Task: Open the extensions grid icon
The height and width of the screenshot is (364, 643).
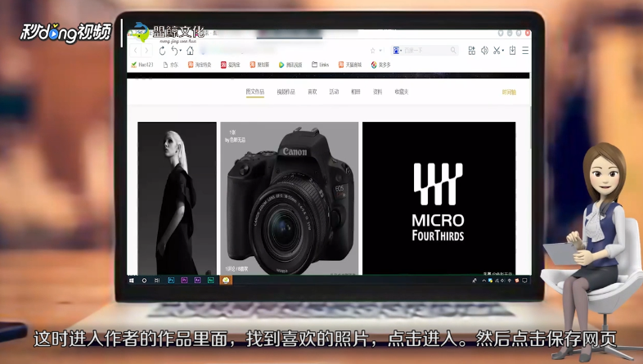Action: [x=471, y=51]
